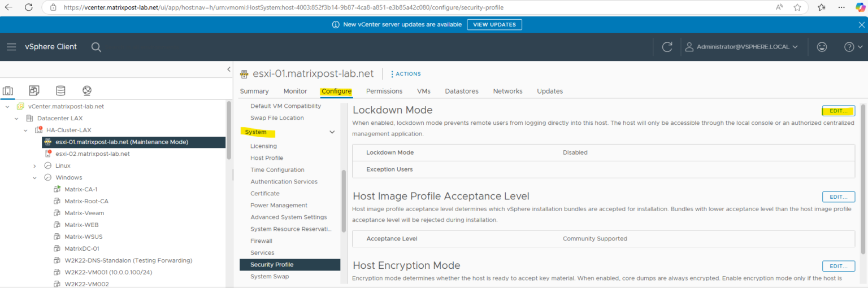Screen dimensions: 868x288
Task: Switch to Hosts and Clusters inventory view
Action: tap(8, 90)
